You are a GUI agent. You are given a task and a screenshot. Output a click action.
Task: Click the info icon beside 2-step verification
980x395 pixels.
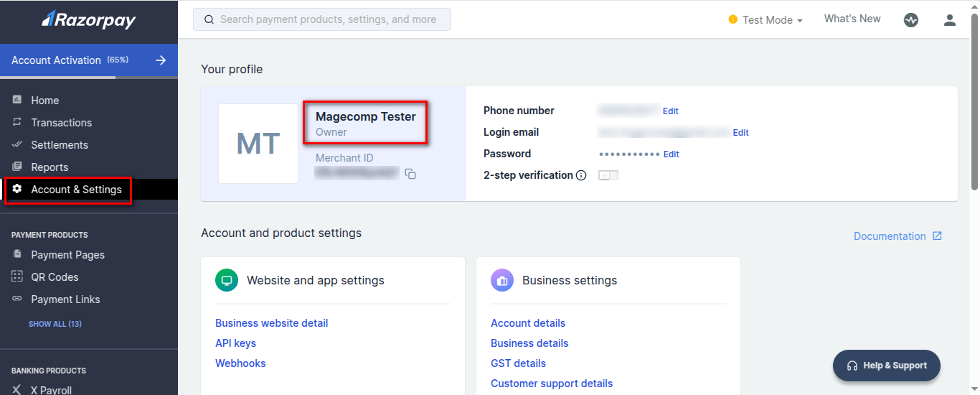pyautogui.click(x=581, y=175)
